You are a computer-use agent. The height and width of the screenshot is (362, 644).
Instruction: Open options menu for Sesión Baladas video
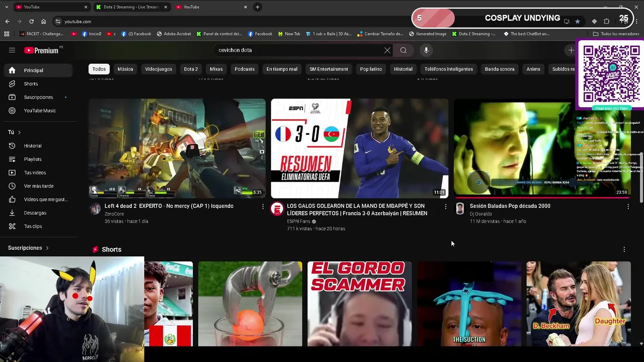click(628, 207)
